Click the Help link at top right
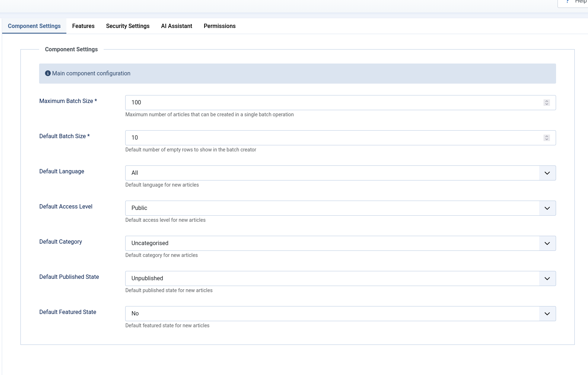Viewport: 588px width, 375px height. click(580, 2)
